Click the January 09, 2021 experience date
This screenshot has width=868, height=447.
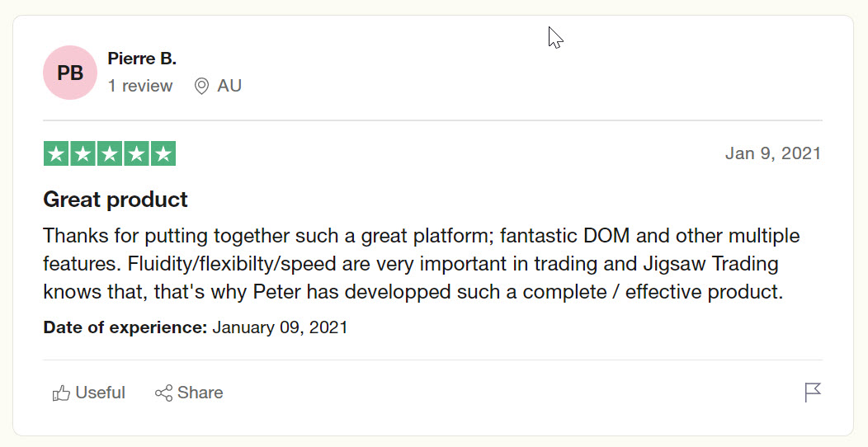click(x=280, y=327)
